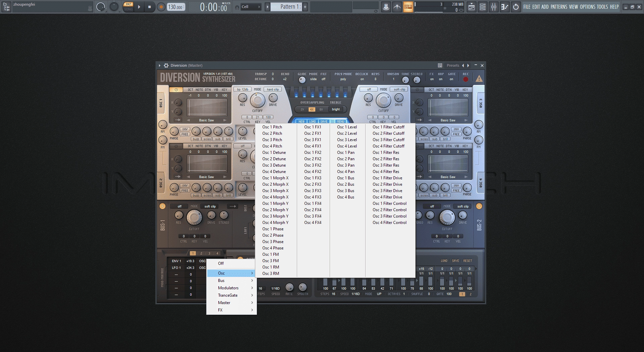Open the TOOLS menu
Image resolution: width=644 pixels, height=352 pixels.
602,7
